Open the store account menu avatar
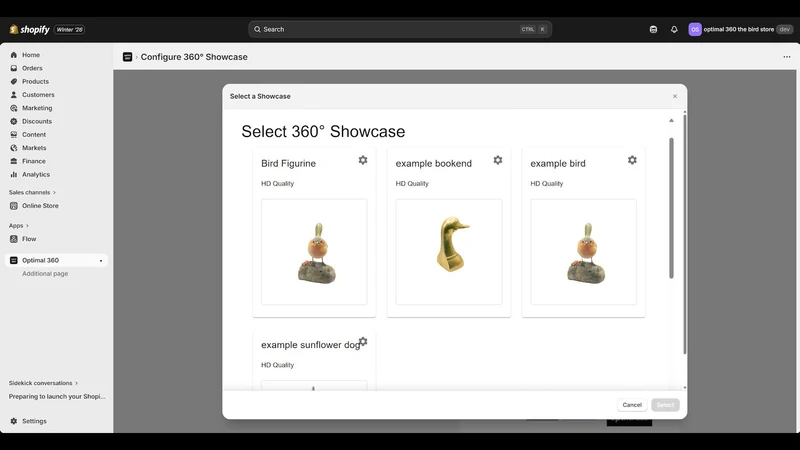800x450 pixels. pos(694,30)
